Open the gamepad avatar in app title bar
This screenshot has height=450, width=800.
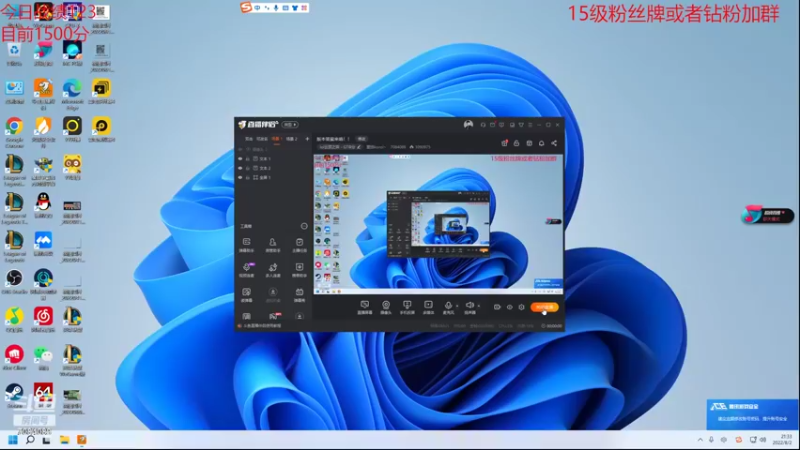coord(468,124)
